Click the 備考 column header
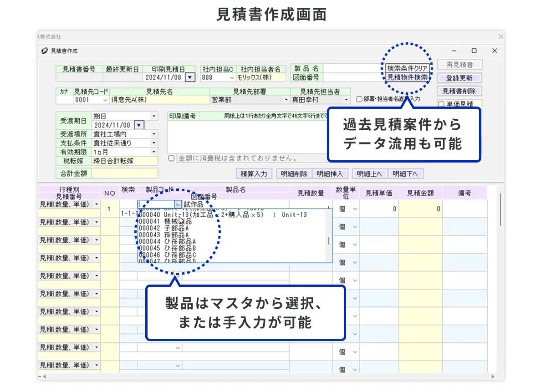The height and width of the screenshot is (392, 541). pyautogui.click(x=464, y=193)
